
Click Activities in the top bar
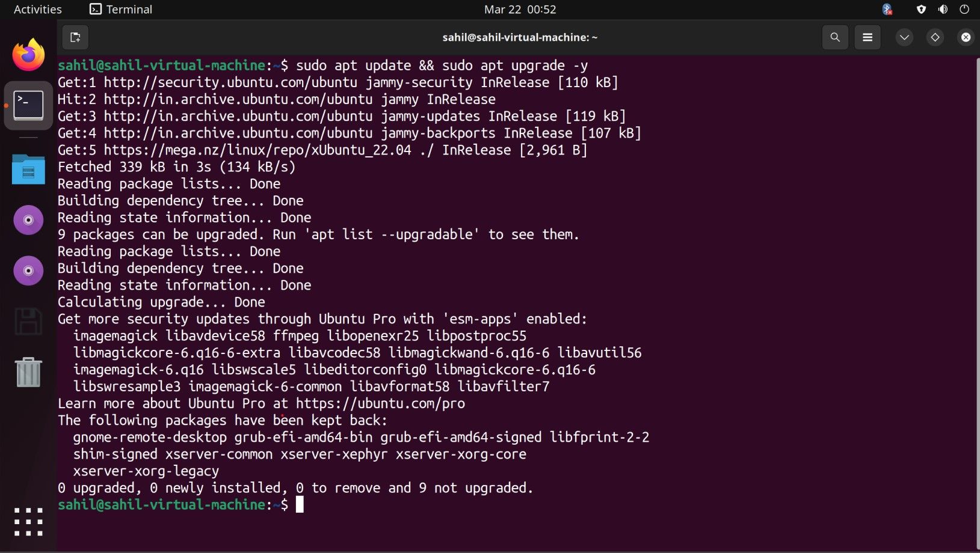click(37, 9)
